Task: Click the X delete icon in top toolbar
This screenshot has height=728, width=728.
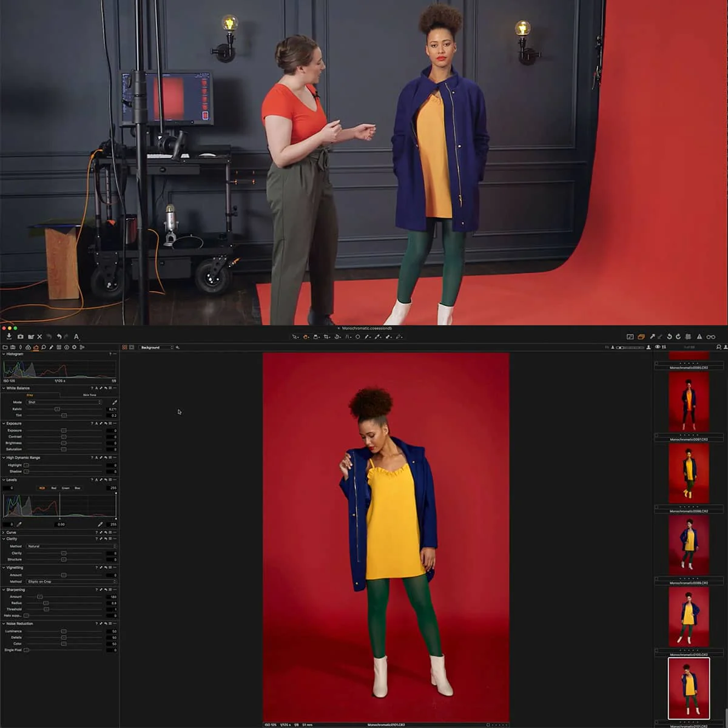Action: (x=39, y=337)
